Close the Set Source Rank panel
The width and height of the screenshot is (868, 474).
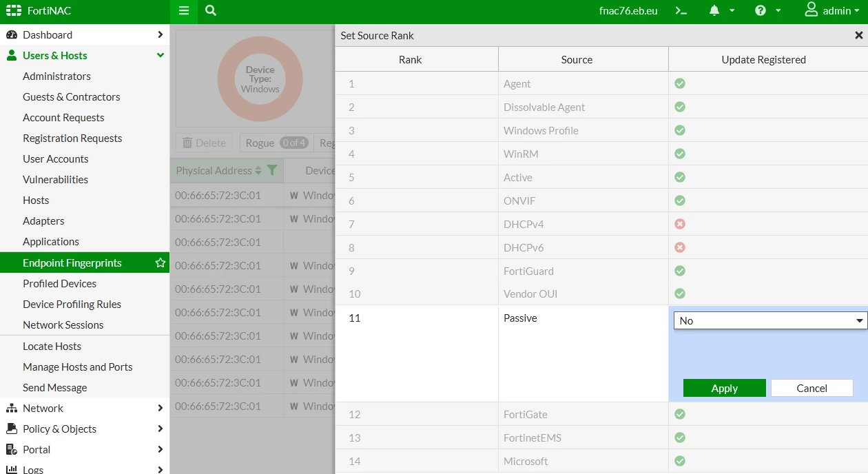859,35
